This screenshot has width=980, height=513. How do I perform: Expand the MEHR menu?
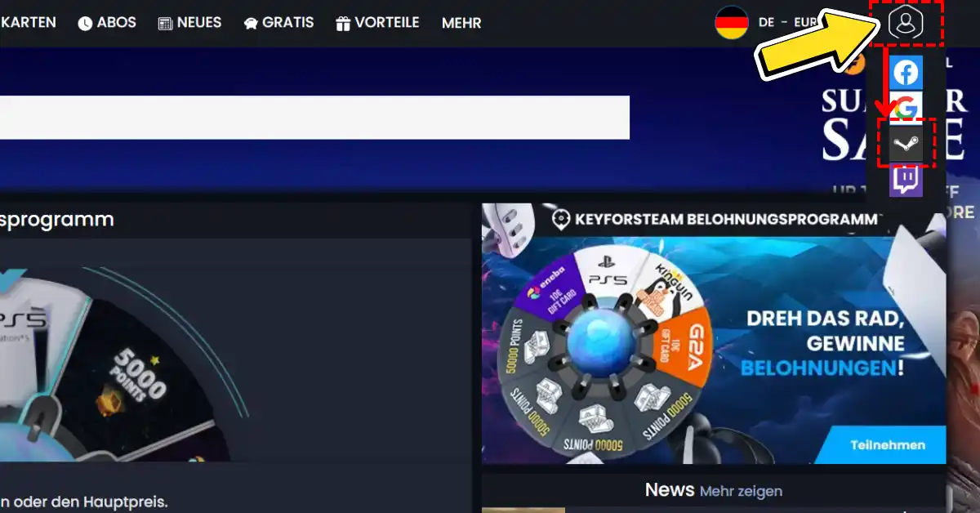click(461, 23)
